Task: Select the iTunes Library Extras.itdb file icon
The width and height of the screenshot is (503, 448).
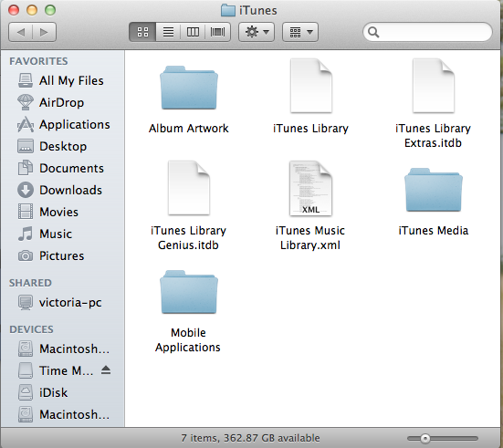Action: click(434, 86)
